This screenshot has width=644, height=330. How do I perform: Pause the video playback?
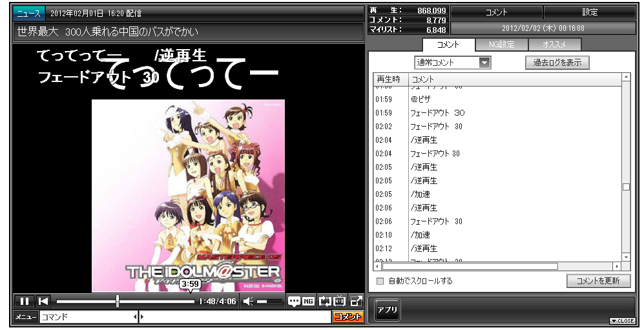pyautogui.click(x=24, y=301)
